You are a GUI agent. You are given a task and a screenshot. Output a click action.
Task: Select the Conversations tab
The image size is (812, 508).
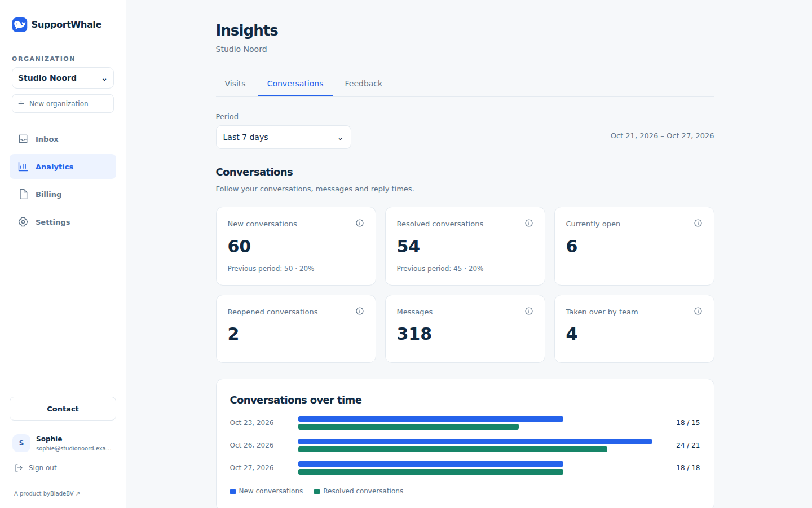point(295,84)
